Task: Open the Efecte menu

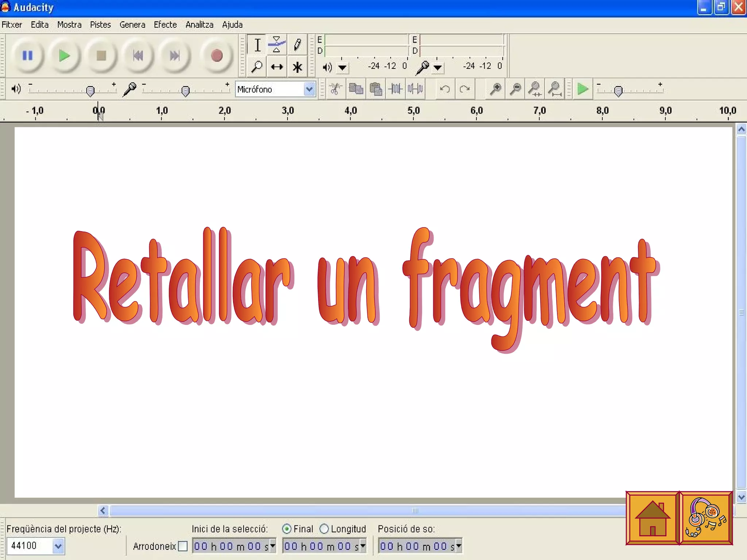Action: pyautogui.click(x=165, y=25)
